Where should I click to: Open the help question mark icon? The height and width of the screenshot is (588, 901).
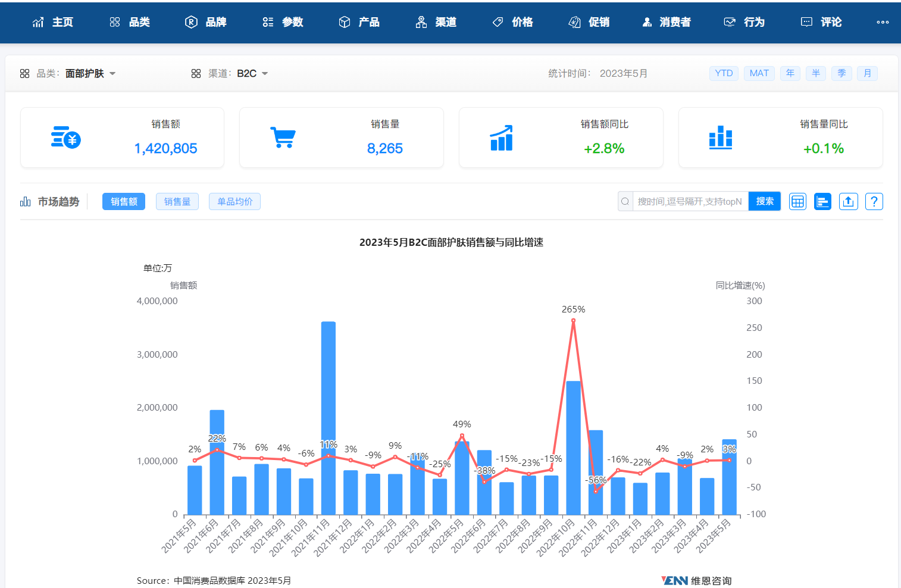coord(874,202)
